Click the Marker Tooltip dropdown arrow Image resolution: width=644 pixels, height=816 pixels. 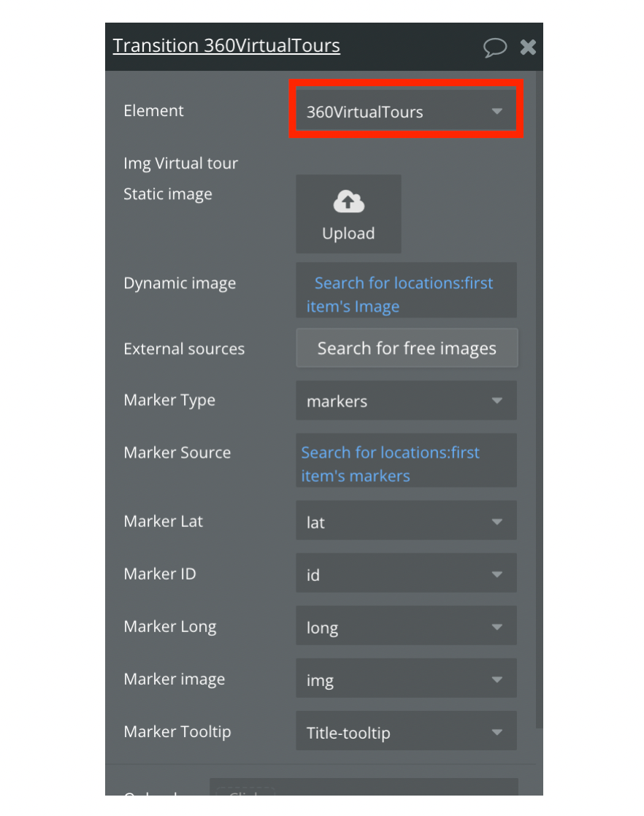[497, 732]
